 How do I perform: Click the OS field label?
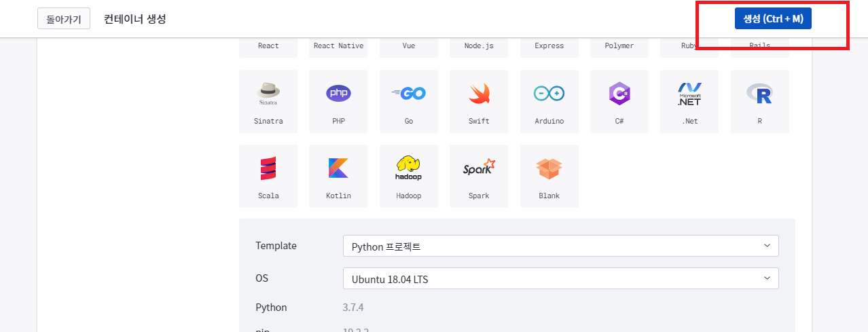pyautogui.click(x=262, y=278)
